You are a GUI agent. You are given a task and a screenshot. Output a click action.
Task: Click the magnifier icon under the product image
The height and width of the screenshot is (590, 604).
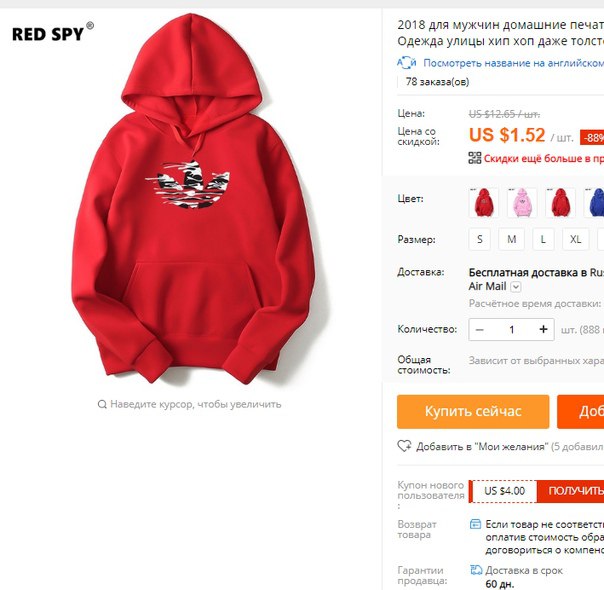tap(102, 404)
